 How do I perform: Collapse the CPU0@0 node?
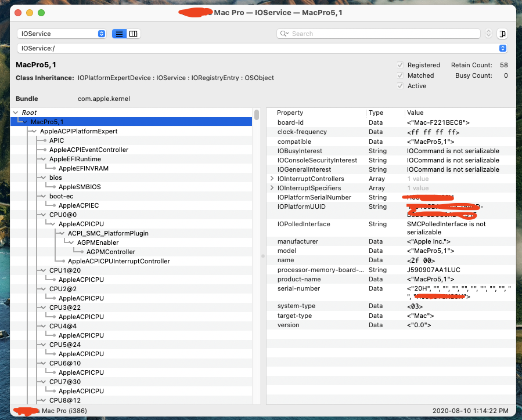tap(44, 215)
